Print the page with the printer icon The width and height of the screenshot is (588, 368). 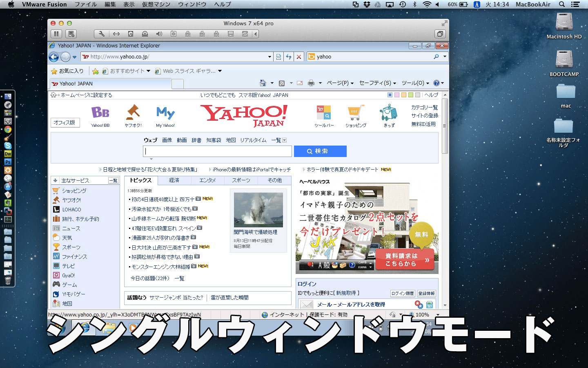coord(311,83)
